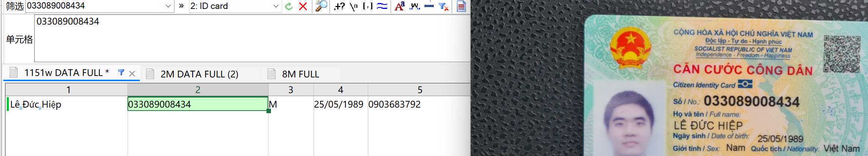Toggle the '[,]' list match option
Viewport: 868px width, 156px height.
pyautogui.click(x=367, y=6)
